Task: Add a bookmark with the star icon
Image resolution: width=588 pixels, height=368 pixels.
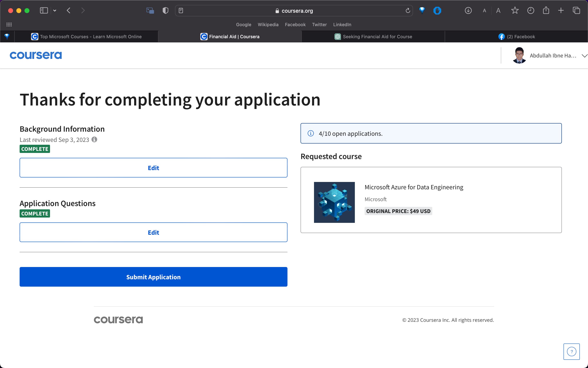Action: (x=515, y=10)
